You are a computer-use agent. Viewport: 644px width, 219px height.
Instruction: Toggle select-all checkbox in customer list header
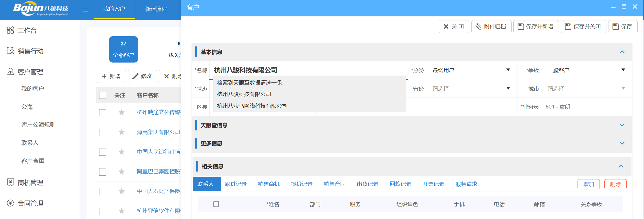103,95
